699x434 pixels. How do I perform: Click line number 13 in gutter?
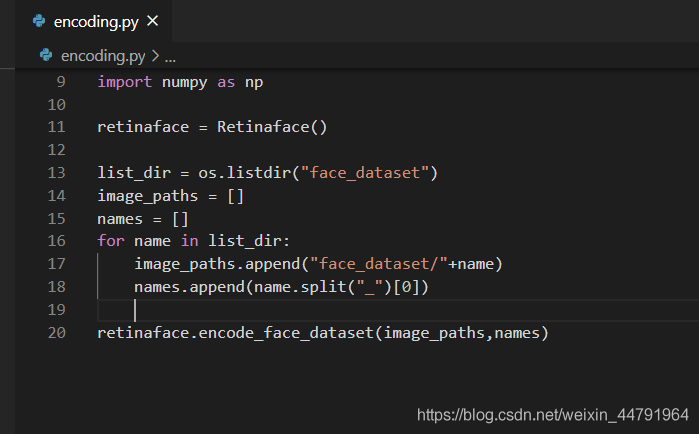click(57, 173)
